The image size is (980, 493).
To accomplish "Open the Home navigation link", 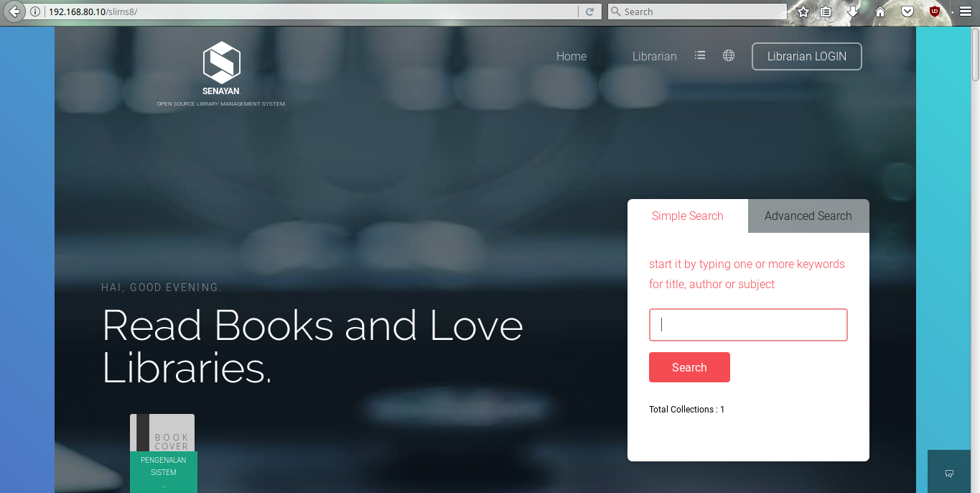I will 571,56.
